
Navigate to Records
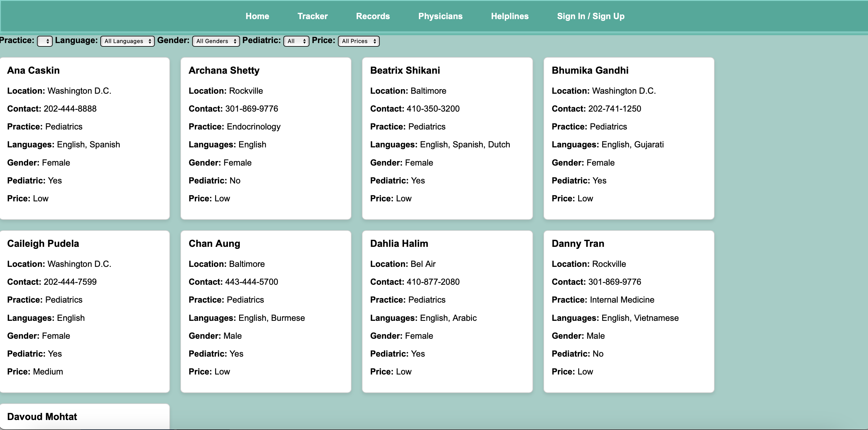373,16
